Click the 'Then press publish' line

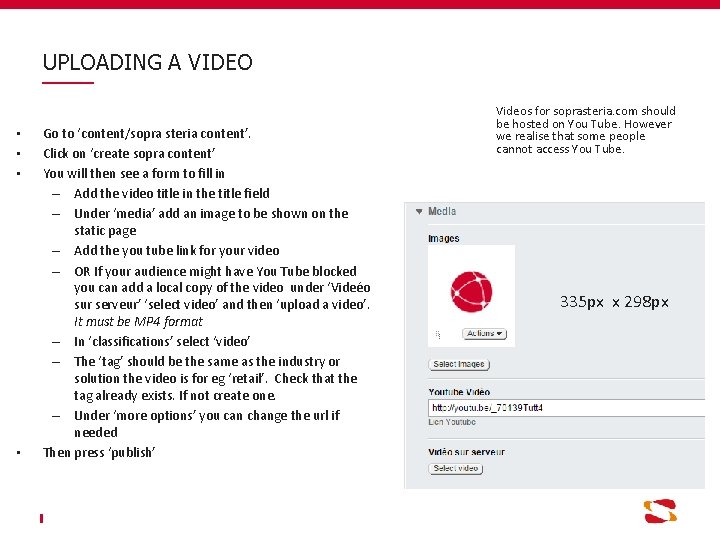(x=99, y=453)
